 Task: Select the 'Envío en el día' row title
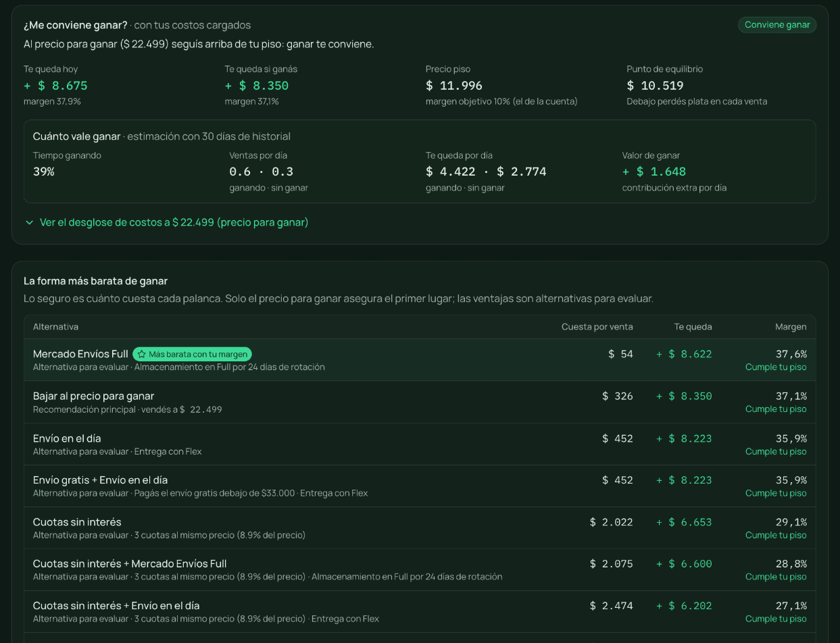tap(67, 438)
